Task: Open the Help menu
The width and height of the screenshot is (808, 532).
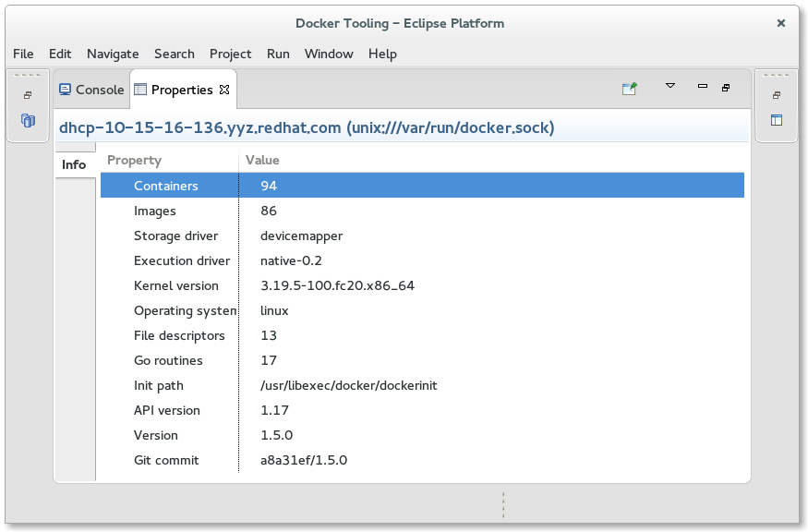Action: (382, 54)
